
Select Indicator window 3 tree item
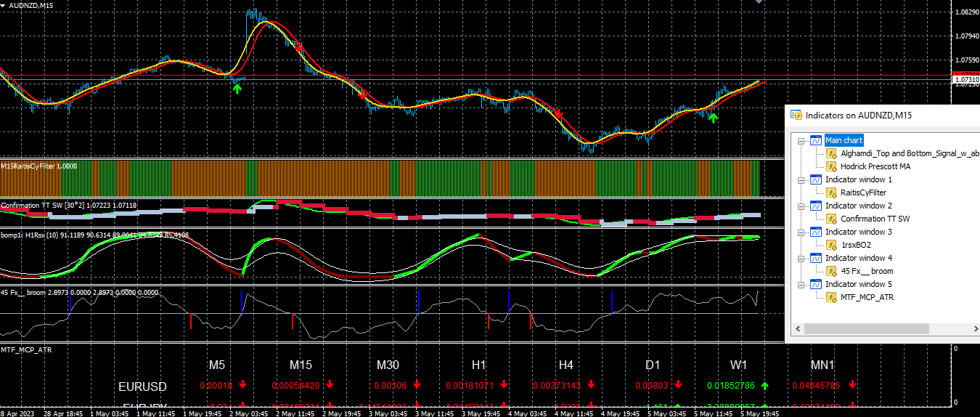[859, 232]
